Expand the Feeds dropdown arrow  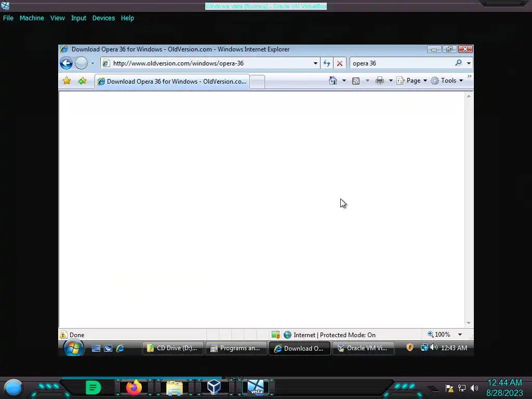[367, 81]
